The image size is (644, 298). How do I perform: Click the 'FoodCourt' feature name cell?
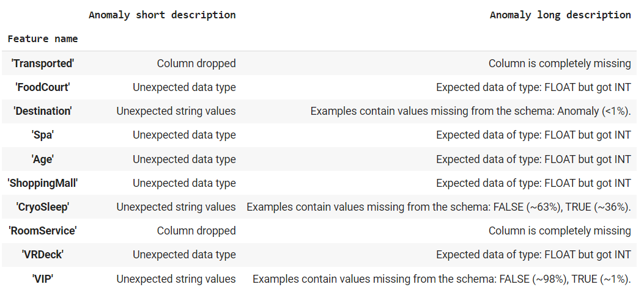pos(43,87)
